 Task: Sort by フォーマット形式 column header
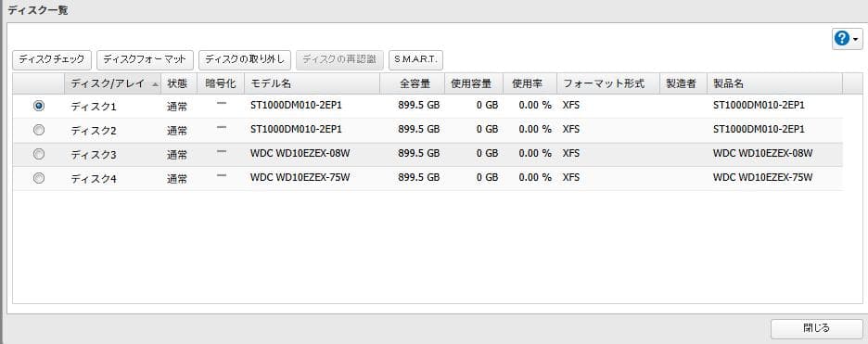point(607,83)
